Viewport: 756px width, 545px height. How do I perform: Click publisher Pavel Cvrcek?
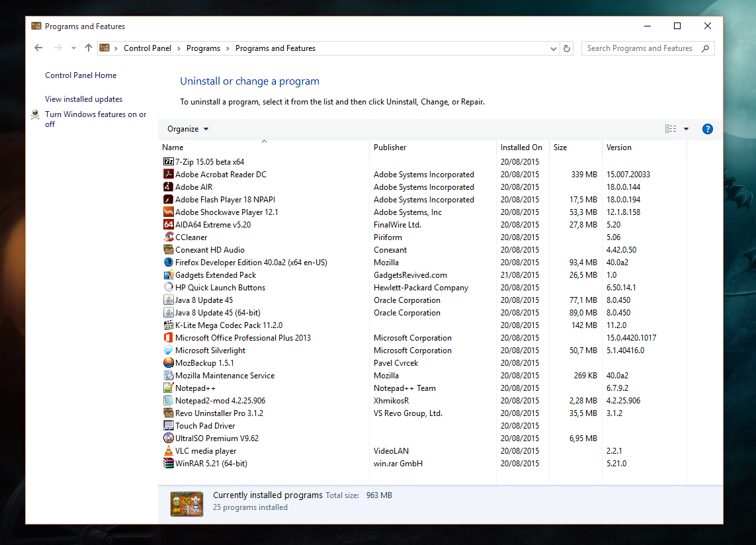[x=396, y=362]
